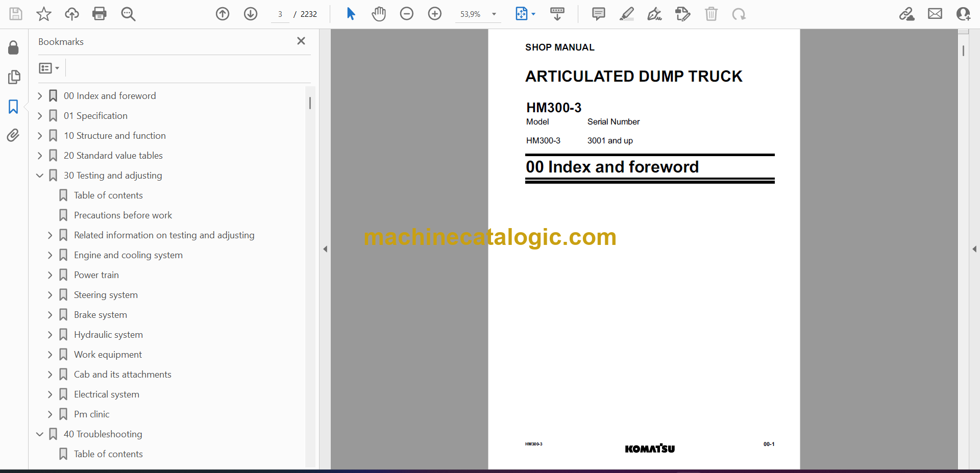Open Table of contents under 30 Testing
980x473 pixels.
pos(108,195)
